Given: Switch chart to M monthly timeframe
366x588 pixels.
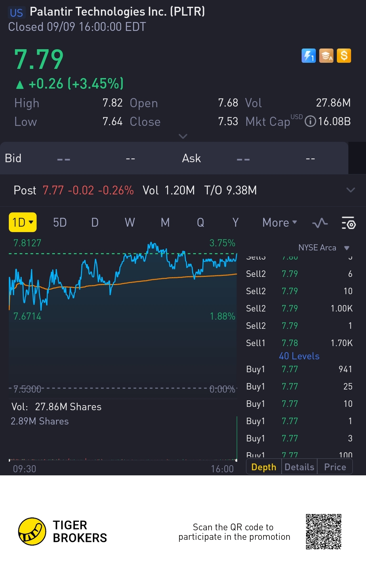Looking at the screenshot, I should pyautogui.click(x=165, y=223).
